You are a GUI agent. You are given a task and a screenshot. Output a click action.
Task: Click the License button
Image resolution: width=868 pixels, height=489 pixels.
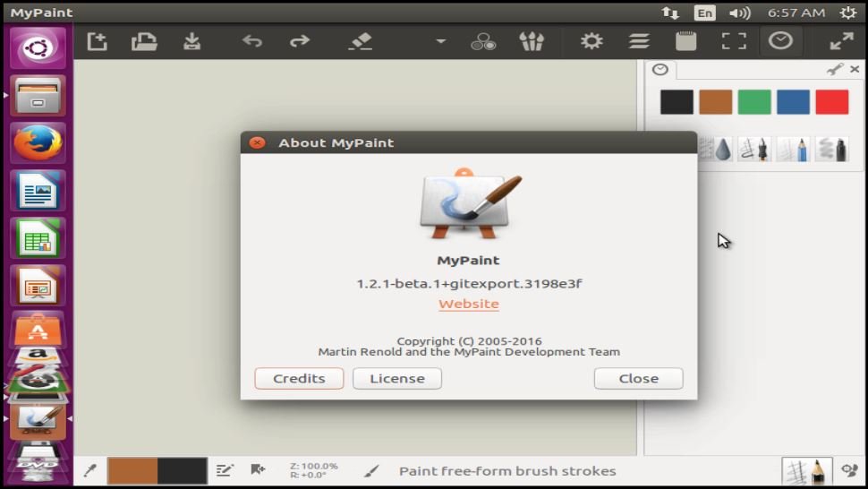(x=397, y=378)
